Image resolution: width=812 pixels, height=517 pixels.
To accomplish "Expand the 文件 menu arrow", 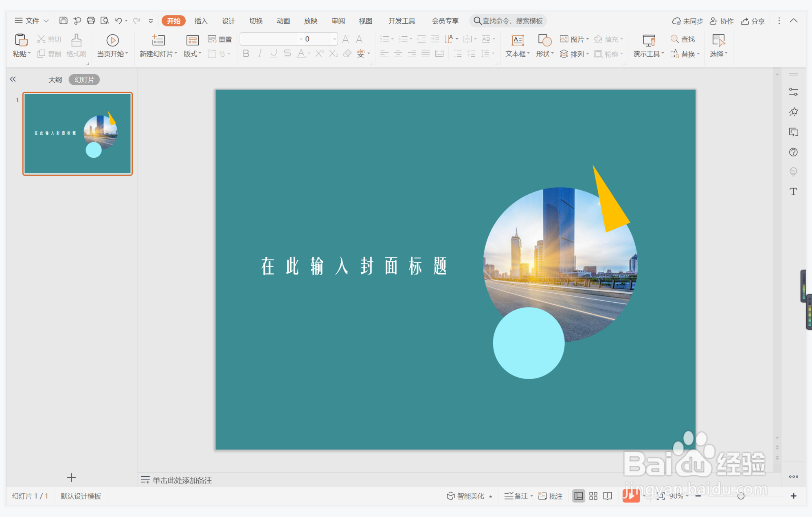I will [46, 21].
